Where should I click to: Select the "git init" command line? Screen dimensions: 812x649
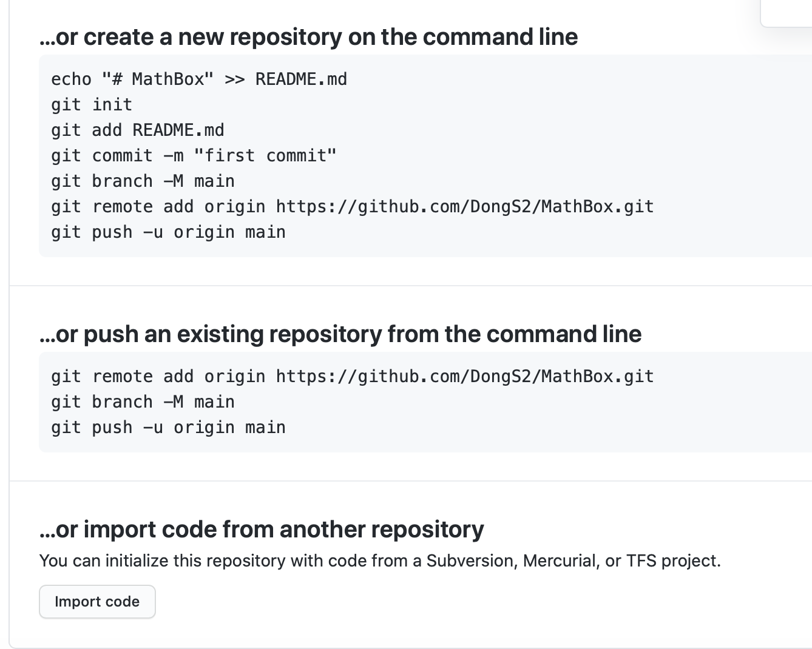pyautogui.click(x=92, y=105)
